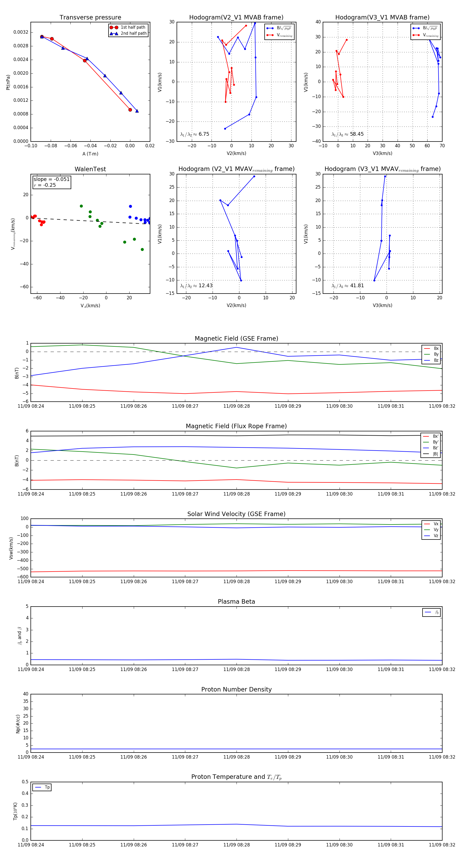Click 'Magnetic Field (Flux Rope Frame)' title
473x868 pixels.
tap(236, 426)
